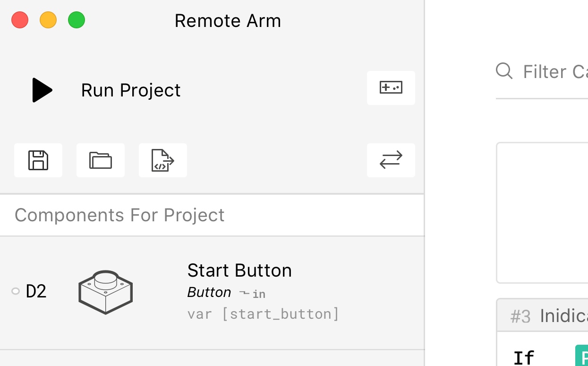588x366 pixels.
Task: Click the Start Button component illustration
Action: coord(105,292)
